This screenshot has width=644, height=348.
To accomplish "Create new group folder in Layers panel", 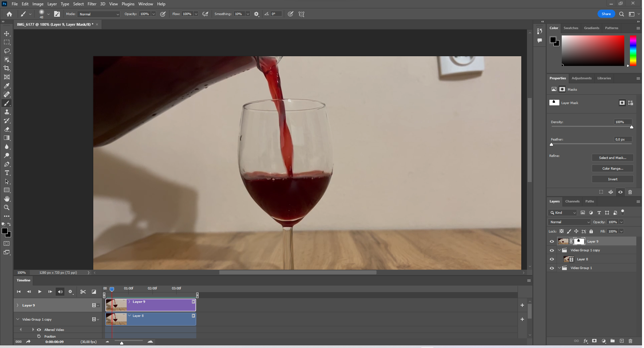I will pyautogui.click(x=613, y=341).
